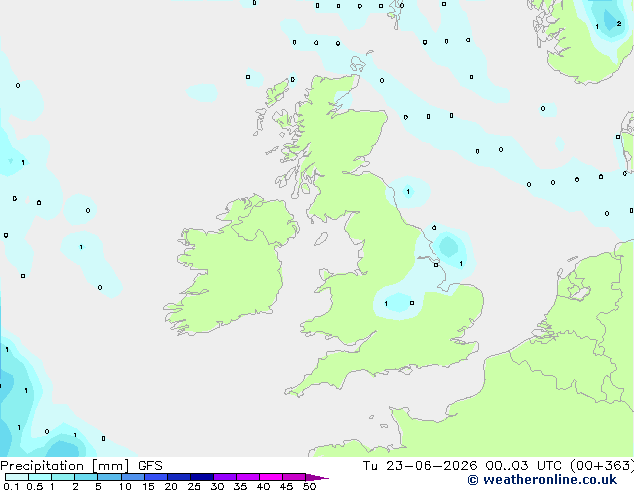Select the 15–20 mm legend swatch
The image size is (634, 490).
tap(156, 477)
